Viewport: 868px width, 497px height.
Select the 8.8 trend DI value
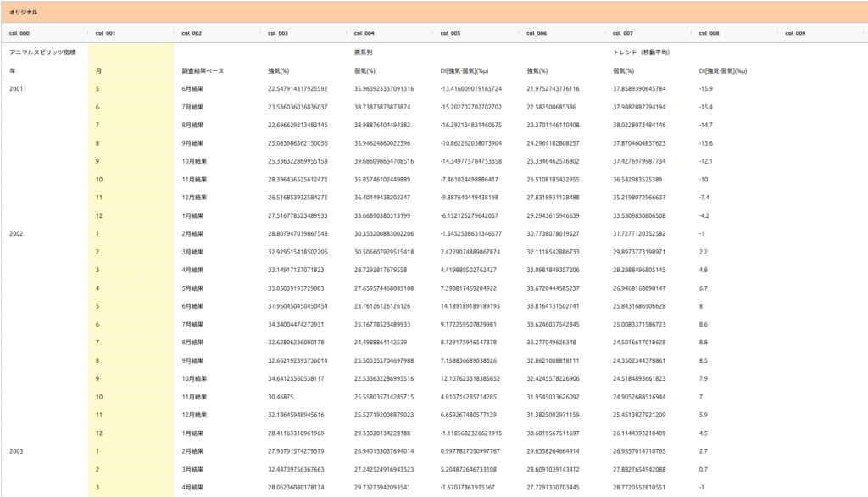(704, 343)
